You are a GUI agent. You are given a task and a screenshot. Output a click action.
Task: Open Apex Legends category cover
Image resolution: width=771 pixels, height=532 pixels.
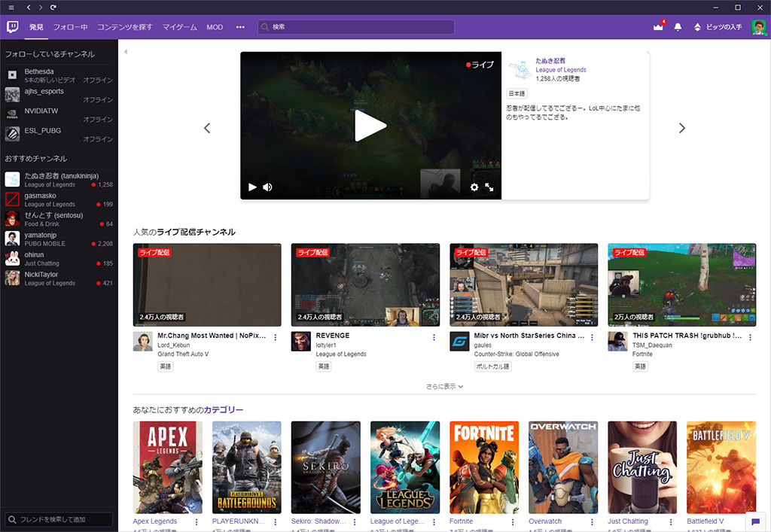168,467
